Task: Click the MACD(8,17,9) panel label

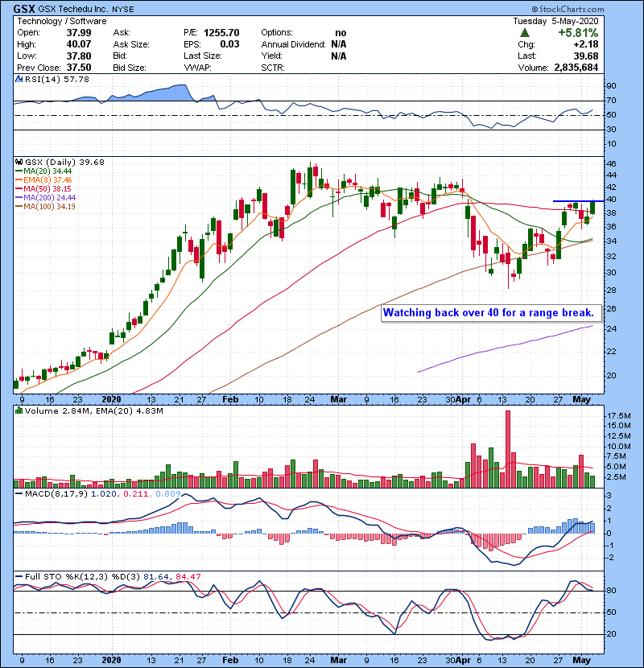Action: tap(56, 494)
